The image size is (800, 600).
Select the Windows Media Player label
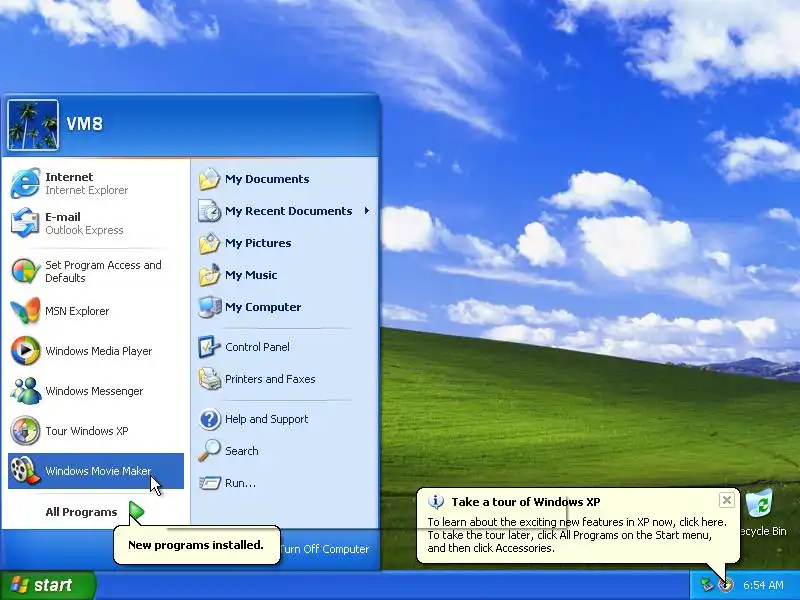98,351
